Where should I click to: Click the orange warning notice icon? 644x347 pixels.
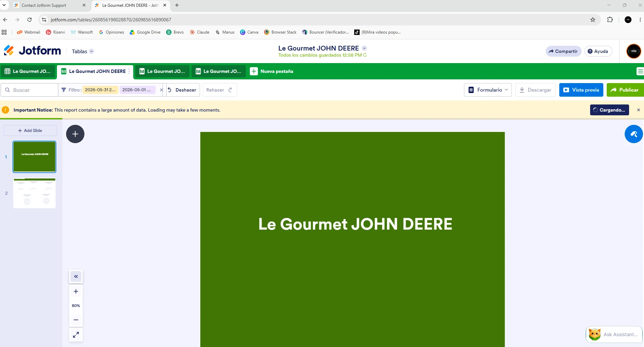pyautogui.click(x=5, y=110)
